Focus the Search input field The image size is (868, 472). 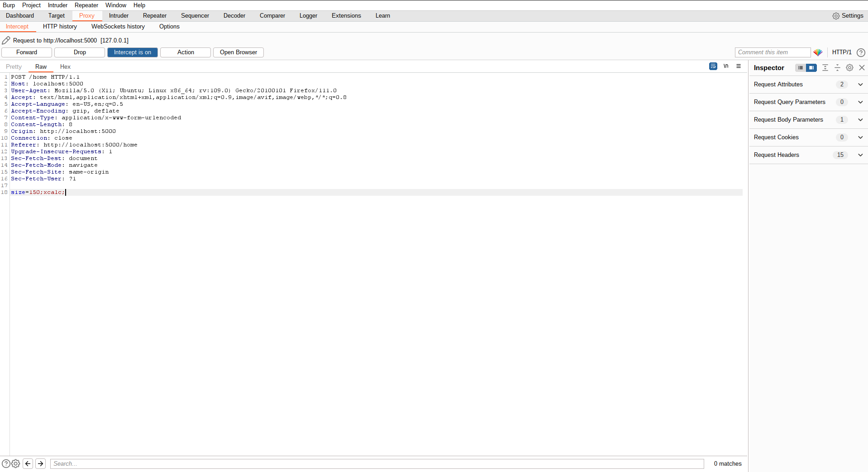(377, 463)
